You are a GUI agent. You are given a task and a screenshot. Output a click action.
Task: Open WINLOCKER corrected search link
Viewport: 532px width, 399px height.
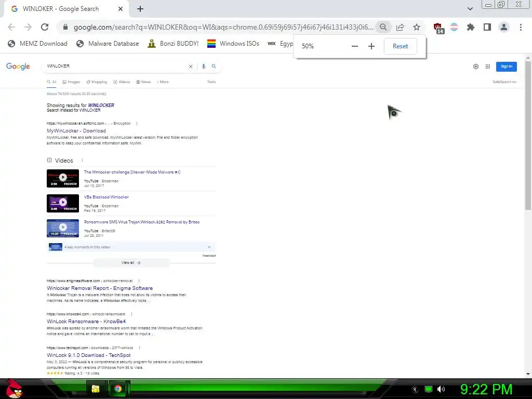click(x=101, y=105)
